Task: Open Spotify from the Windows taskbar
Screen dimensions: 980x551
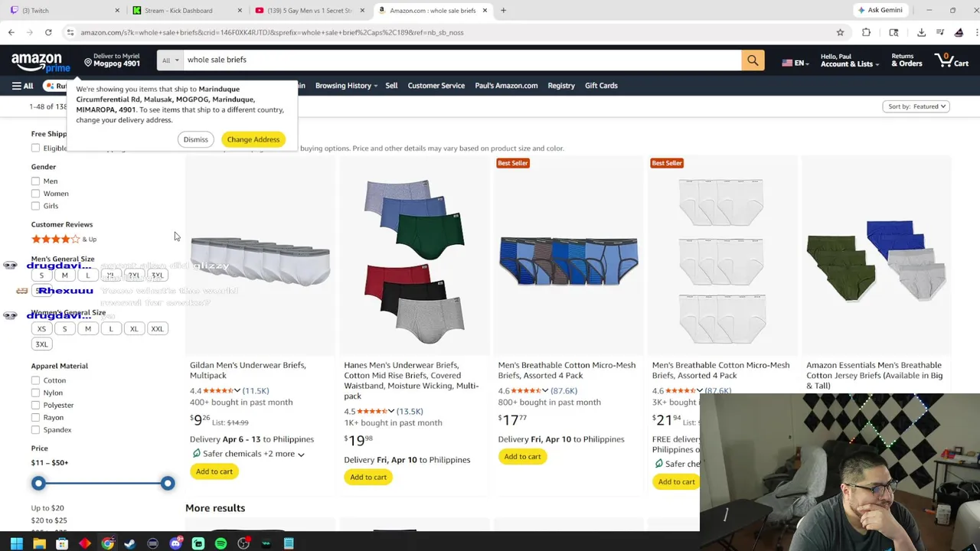Action: [x=220, y=543]
